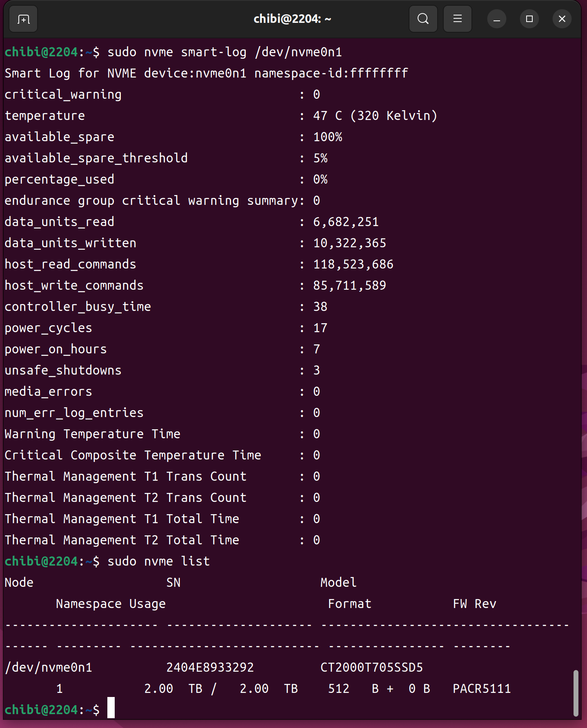Minimize the terminal window
Image resolution: width=587 pixels, height=728 pixels.
tap(496, 19)
